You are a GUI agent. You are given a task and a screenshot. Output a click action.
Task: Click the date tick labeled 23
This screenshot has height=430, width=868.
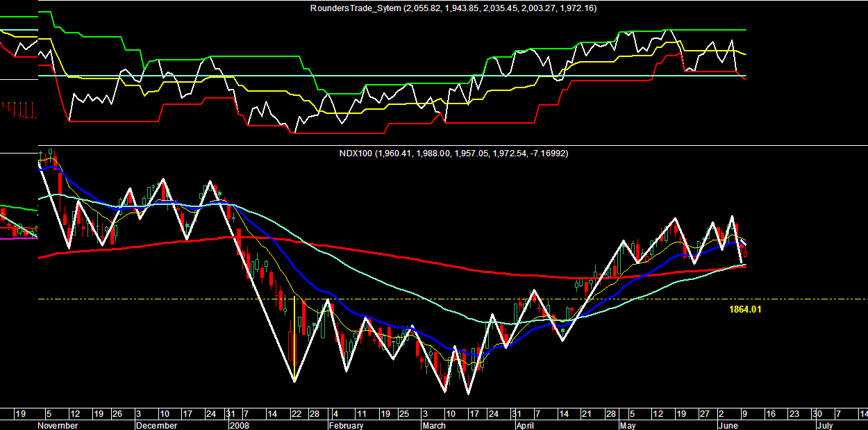[794, 413]
